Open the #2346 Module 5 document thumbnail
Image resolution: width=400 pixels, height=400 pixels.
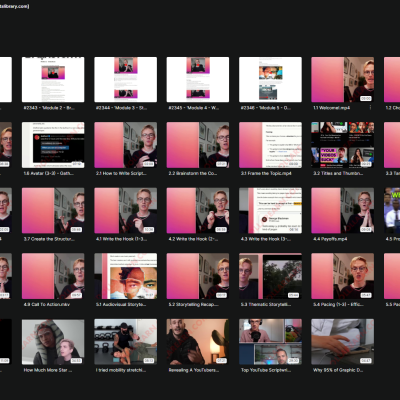tap(270, 79)
